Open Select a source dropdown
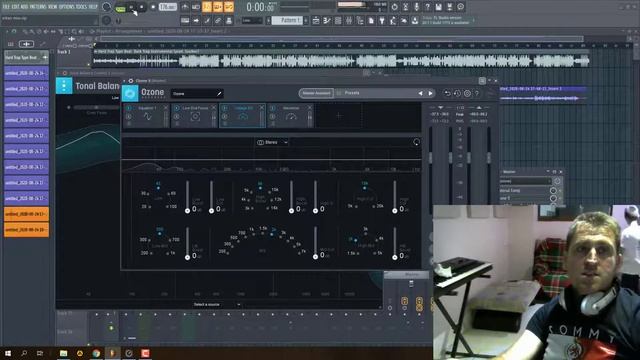The height and width of the screenshot is (360, 640). 217,304
